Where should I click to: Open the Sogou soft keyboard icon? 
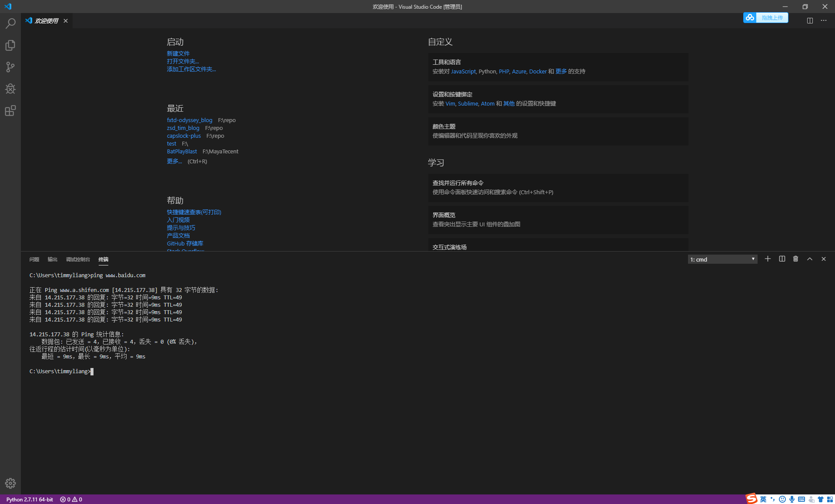[801, 499]
